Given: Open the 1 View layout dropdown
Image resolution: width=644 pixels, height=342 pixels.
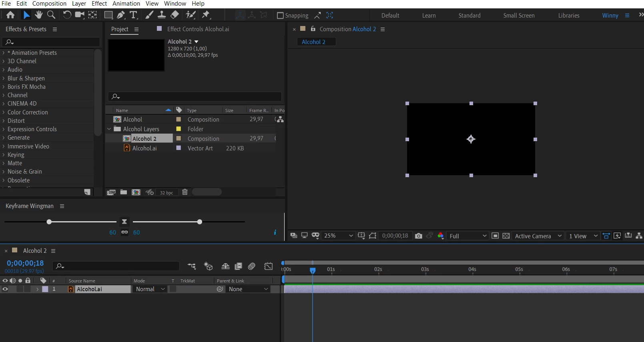Looking at the screenshot, I should (583, 236).
